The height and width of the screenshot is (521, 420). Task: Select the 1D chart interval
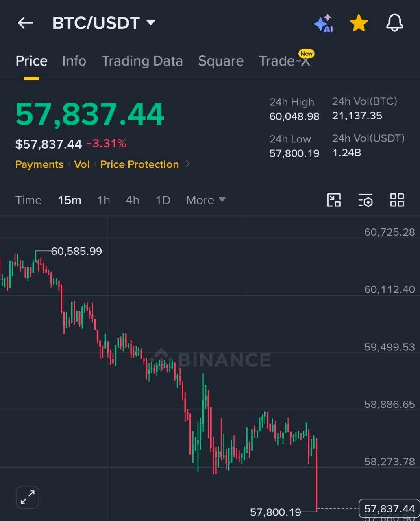coord(163,200)
